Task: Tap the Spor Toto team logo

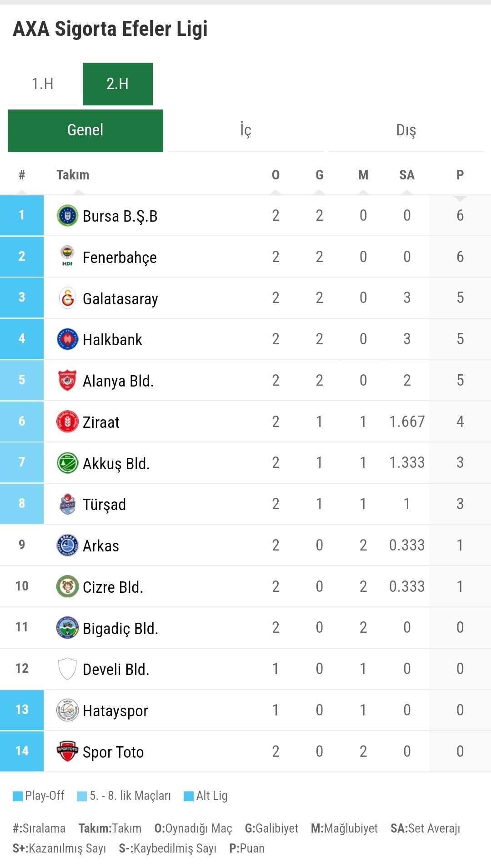Action: pos(67,751)
